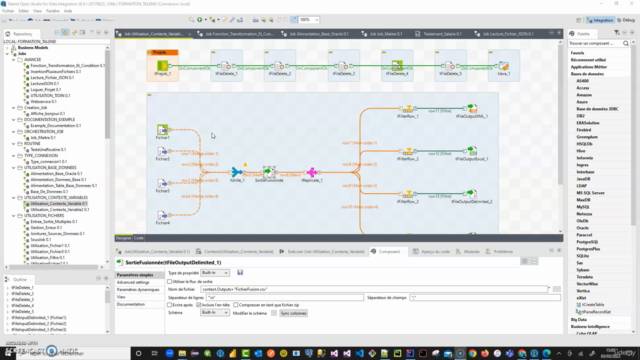This screenshot has height=360, width=640.
Task: Select the tFileDelete_1 component
Action: pos(226,66)
